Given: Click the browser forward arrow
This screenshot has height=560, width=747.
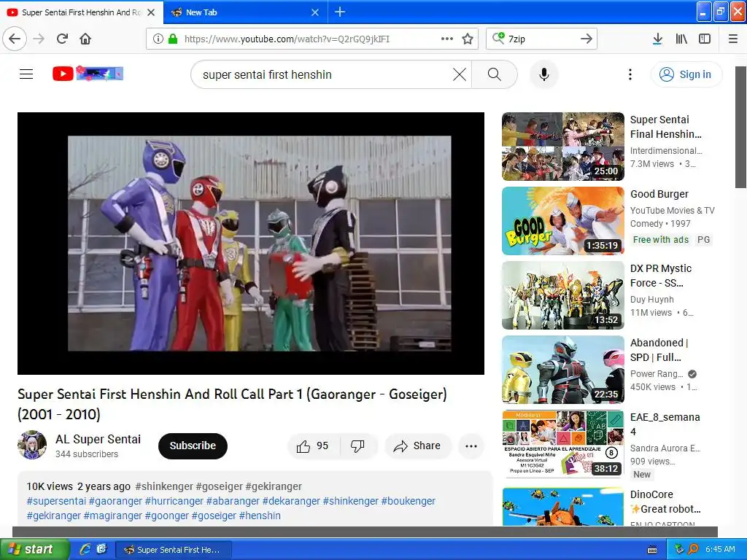Looking at the screenshot, I should pos(39,39).
